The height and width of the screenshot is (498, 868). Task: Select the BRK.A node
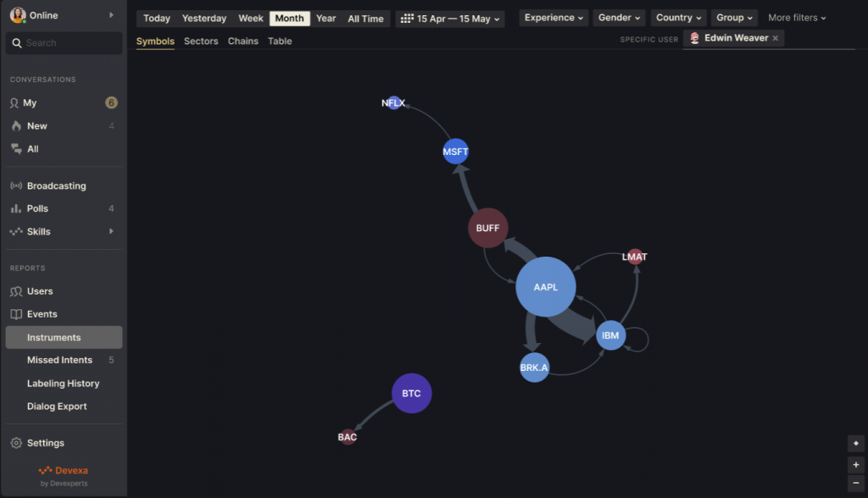(534, 368)
